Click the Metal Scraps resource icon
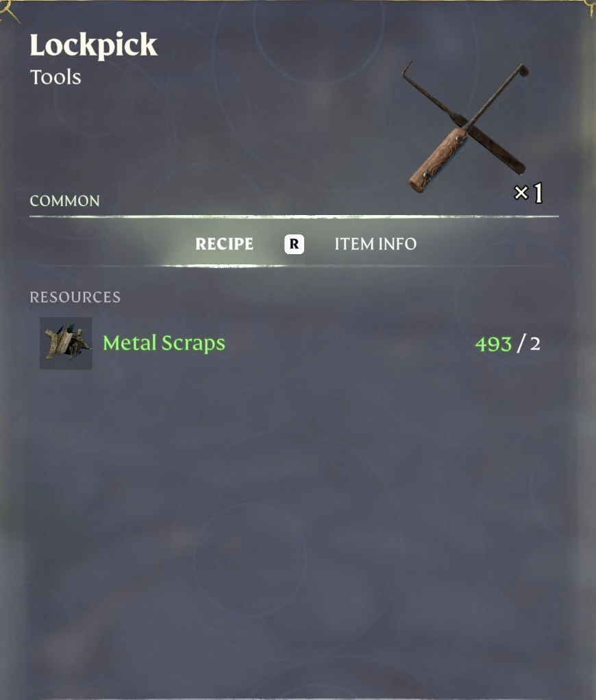Screen dimensions: 596x700 click(x=66, y=343)
